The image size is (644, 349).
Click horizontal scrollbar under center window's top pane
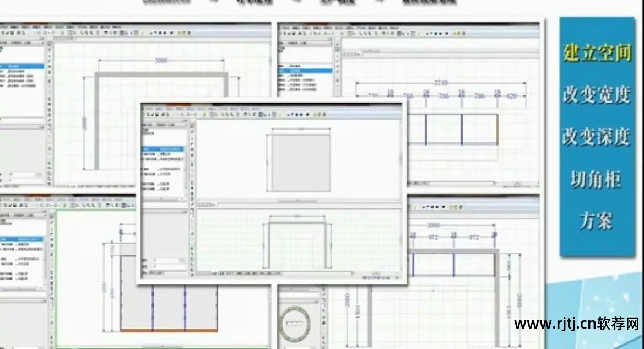pyautogui.click(x=297, y=201)
